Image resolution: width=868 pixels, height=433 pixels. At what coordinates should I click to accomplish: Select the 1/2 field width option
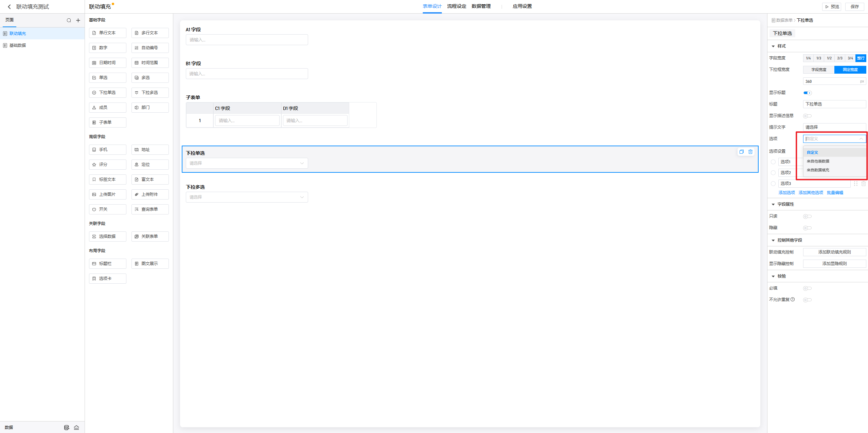829,58
